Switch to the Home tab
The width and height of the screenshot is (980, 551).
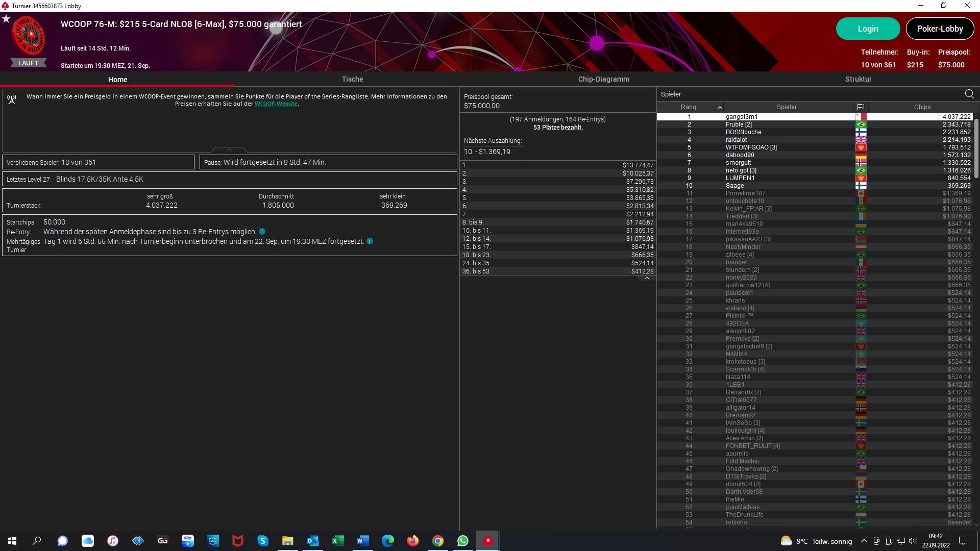tap(117, 80)
